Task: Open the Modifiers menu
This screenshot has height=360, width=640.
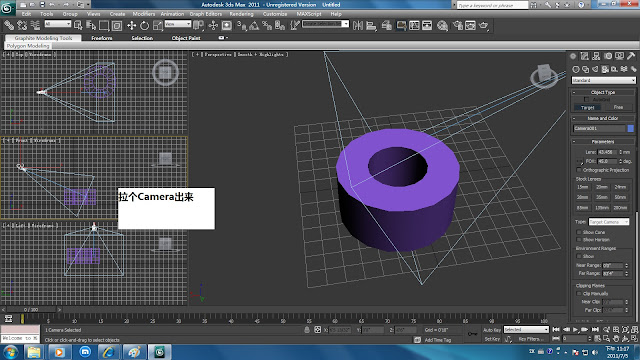Action: point(144,14)
